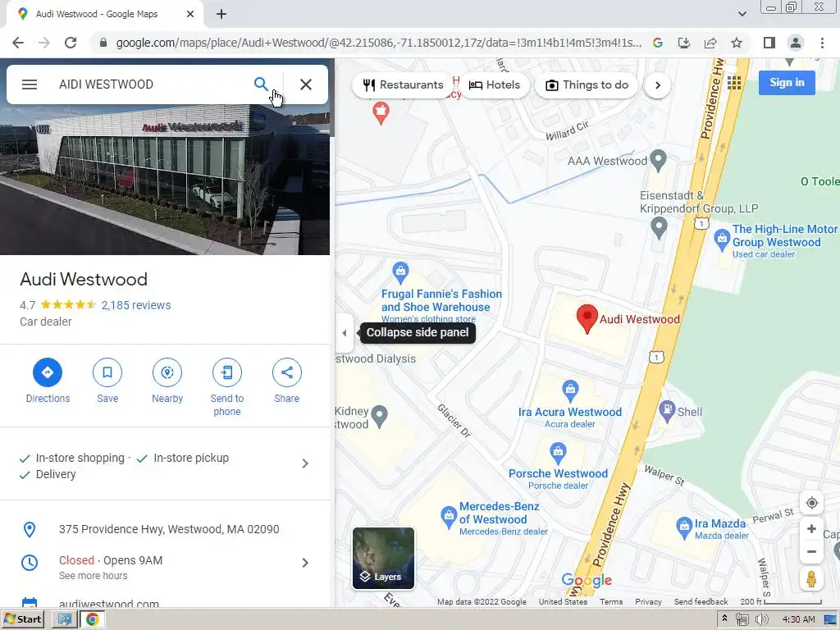The height and width of the screenshot is (630, 840).
Task: Select the Hotels category chip
Action: point(494,84)
